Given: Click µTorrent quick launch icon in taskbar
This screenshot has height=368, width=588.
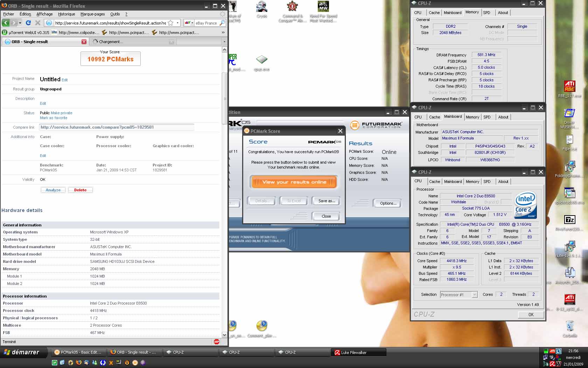Looking at the screenshot, I should tap(55, 363).
